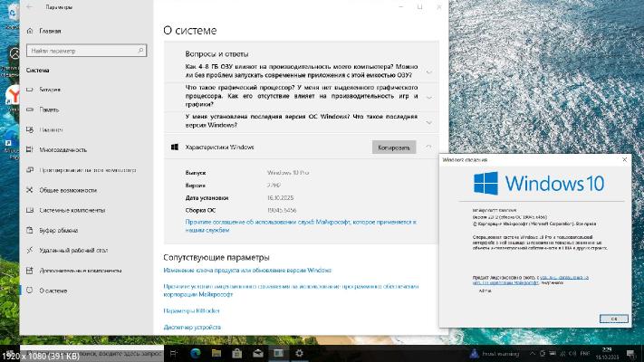Collapse the Характеристики Windows section
The image size is (644, 362).
[427, 147]
